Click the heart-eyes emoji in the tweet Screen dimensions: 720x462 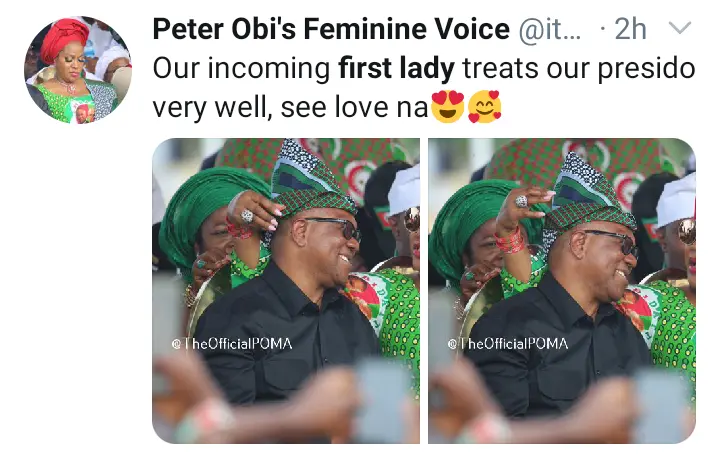pos(448,107)
